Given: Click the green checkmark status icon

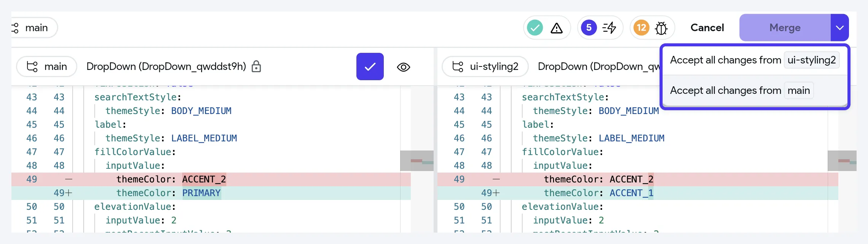Looking at the screenshot, I should (x=535, y=28).
